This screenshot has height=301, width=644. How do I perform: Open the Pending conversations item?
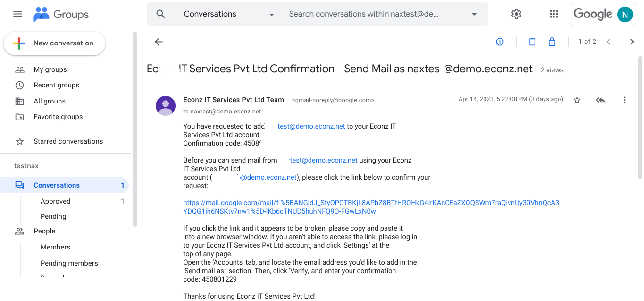pos(53,216)
